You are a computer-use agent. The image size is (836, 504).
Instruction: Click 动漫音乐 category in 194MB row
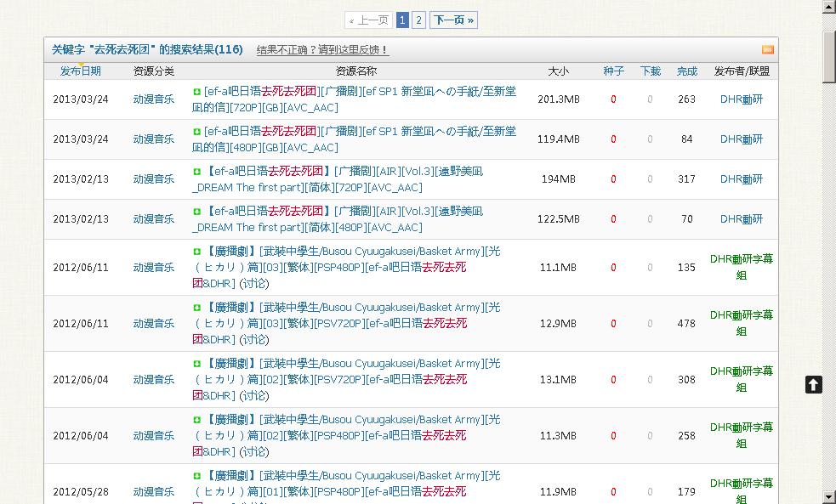pyautogui.click(x=154, y=179)
